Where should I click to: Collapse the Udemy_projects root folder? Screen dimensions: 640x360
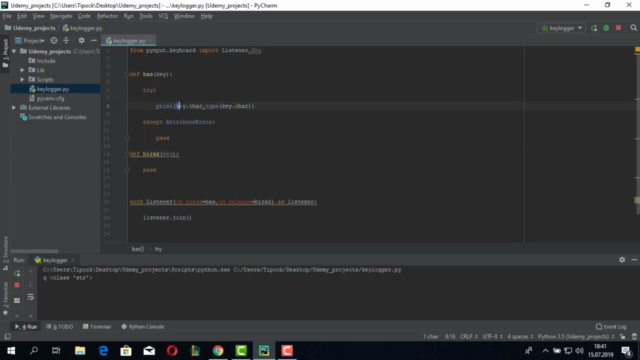click(x=14, y=51)
